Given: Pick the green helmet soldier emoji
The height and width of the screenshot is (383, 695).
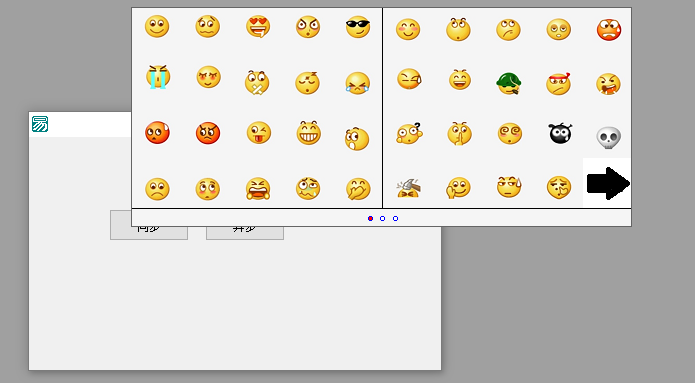Looking at the screenshot, I should point(508,83).
